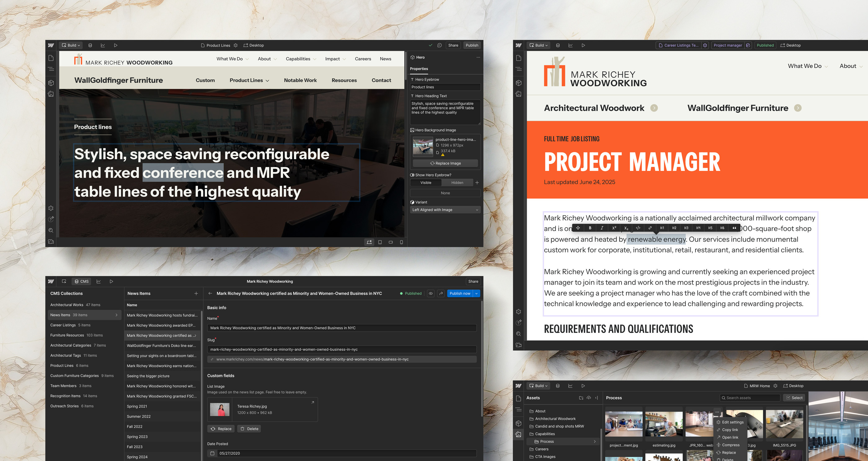Go back using the arrow beside the item title
Screen dimensions: 868x461
click(210, 294)
